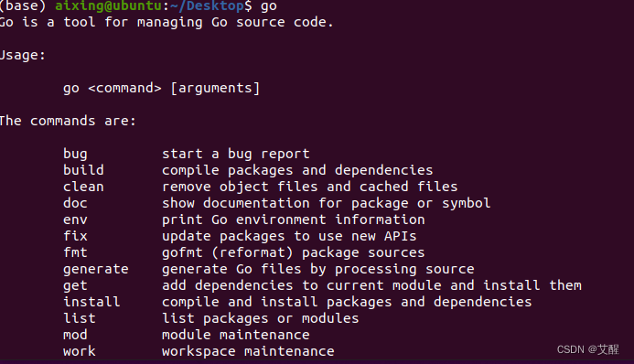The image size is (634, 364).
Task: Click the 'workspace maintenance' description text
Action: [x=248, y=351]
